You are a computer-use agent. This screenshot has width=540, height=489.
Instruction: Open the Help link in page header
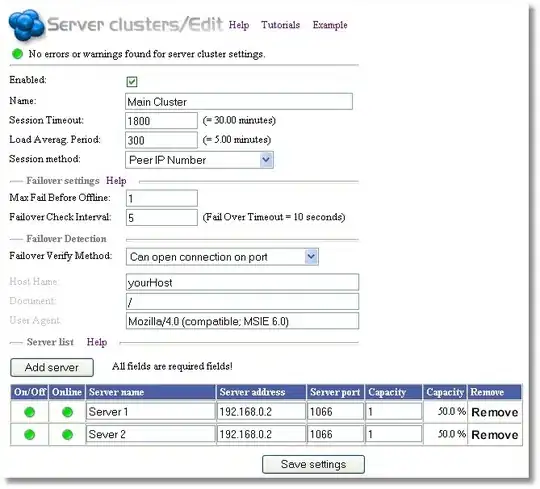[x=239, y=25]
